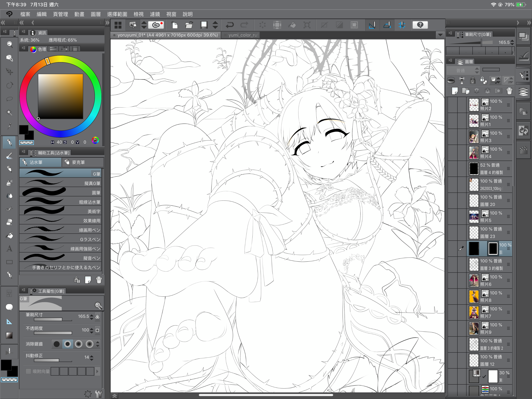Toggle visibility of 照片6 layer
This screenshot has height=399, width=532.
tap(452, 281)
